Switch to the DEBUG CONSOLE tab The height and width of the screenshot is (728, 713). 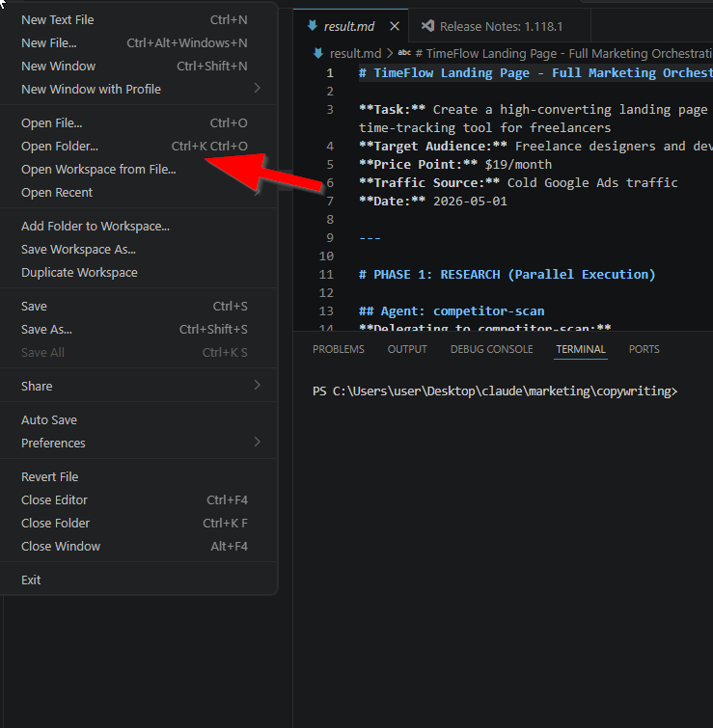(x=491, y=349)
